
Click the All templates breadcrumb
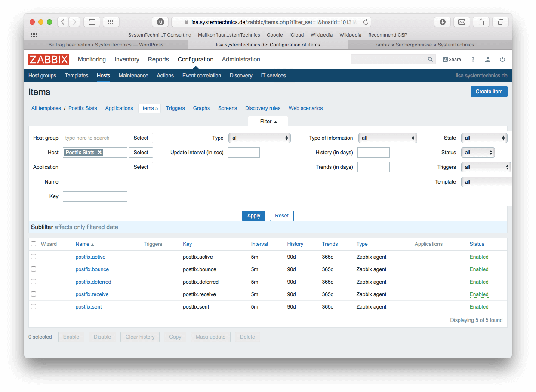[46, 108]
